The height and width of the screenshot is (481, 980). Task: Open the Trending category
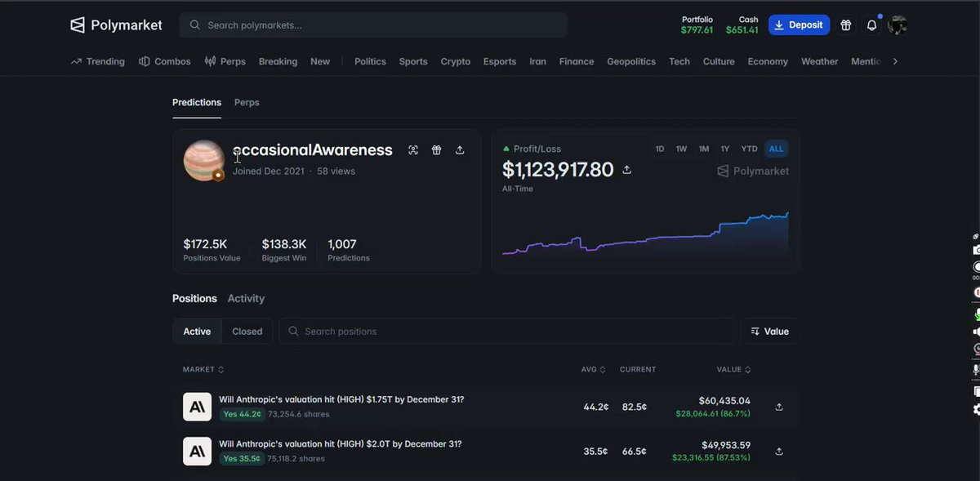click(x=98, y=61)
